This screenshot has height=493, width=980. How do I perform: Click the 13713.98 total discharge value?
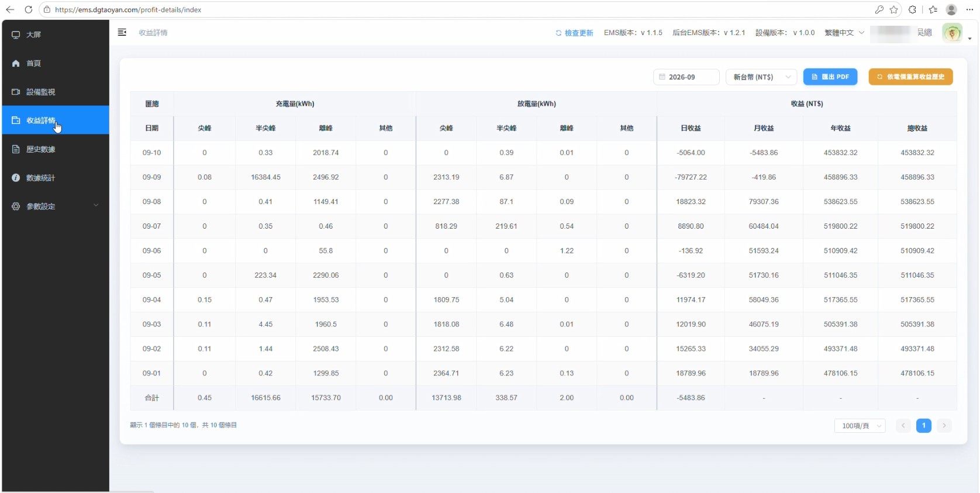coord(446,398)
